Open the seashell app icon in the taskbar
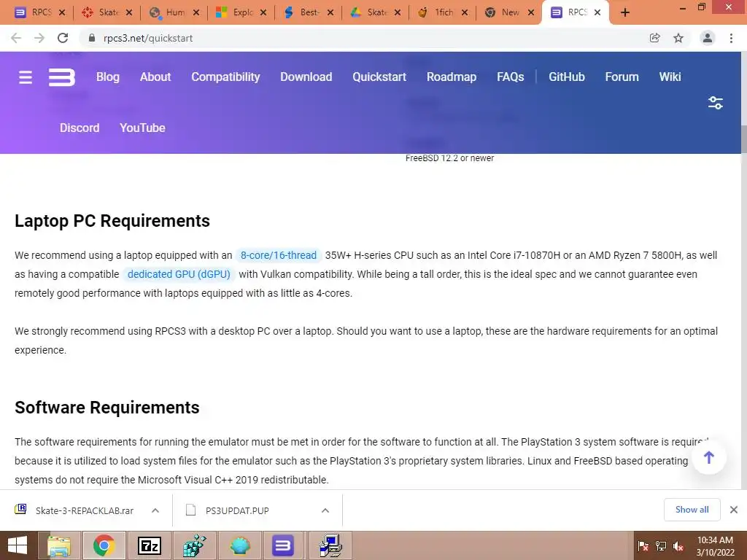This screenshot has height=560, width=747. (239, 545)
